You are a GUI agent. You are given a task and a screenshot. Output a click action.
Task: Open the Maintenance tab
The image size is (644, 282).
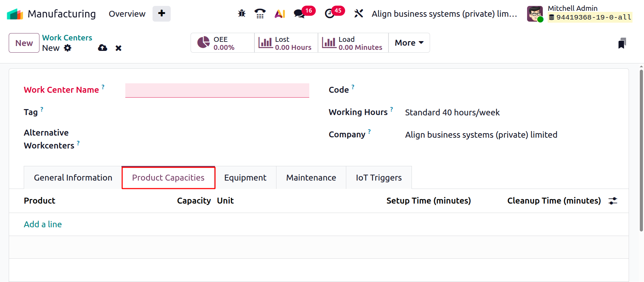tap(311, 178)
